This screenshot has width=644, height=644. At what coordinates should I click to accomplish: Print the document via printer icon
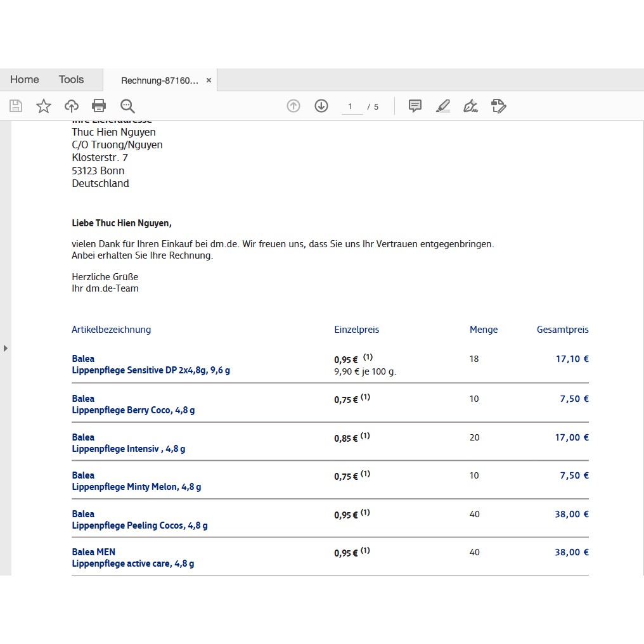pos(99,106)
